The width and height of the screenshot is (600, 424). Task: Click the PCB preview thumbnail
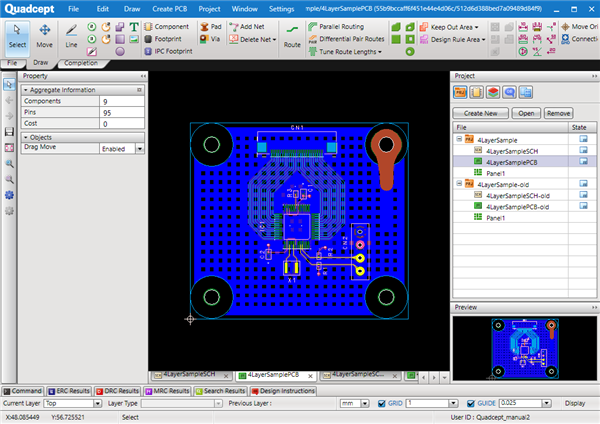(x=525, y=348)
